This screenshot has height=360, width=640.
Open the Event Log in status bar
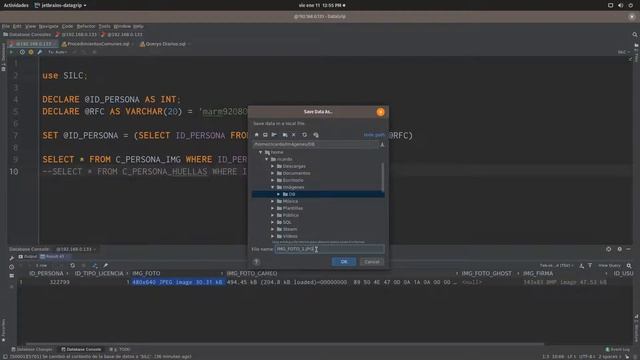pos(618,349)
